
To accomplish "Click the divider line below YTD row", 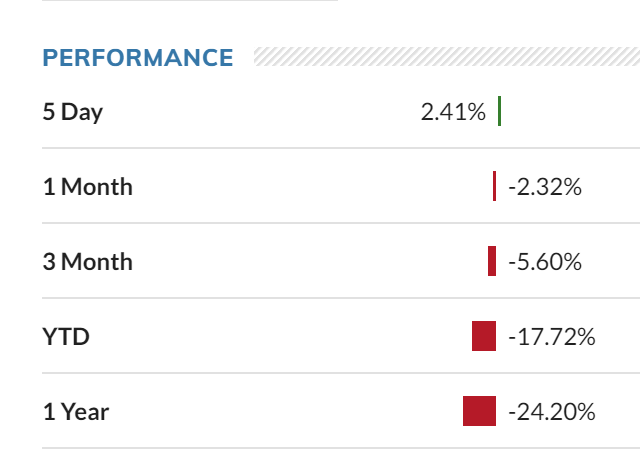I will pos(341,373).
